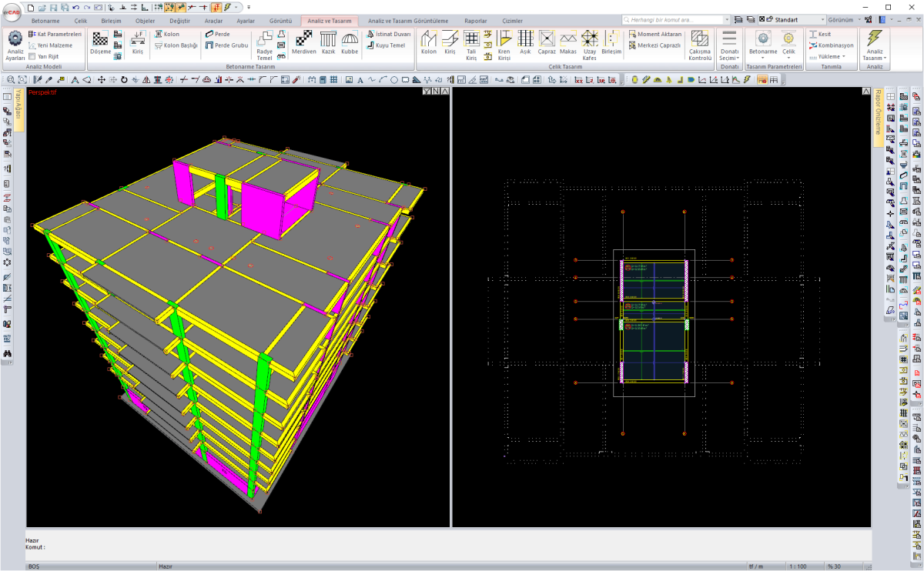
Task: Switch to the Betonarme ribbon tab
Action: click(44, 21)
